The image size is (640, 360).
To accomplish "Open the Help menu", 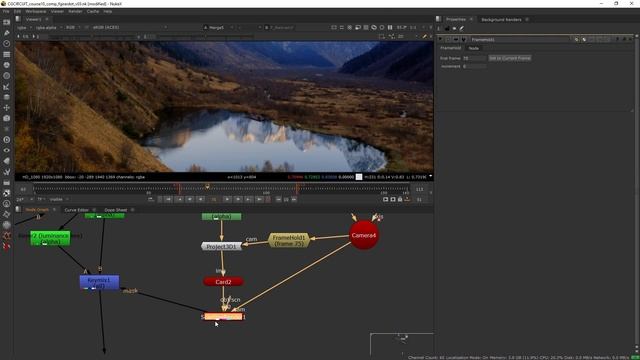I will click(x=107, y=11).
